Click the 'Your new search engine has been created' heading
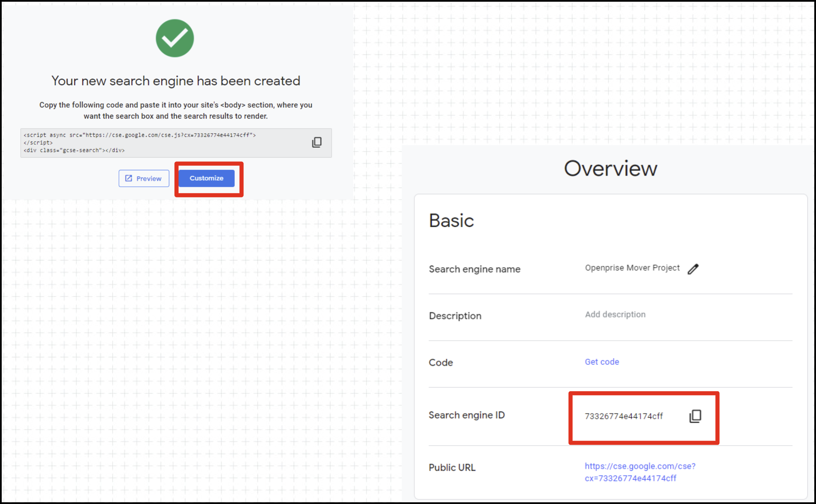 [x=176, y=81]
